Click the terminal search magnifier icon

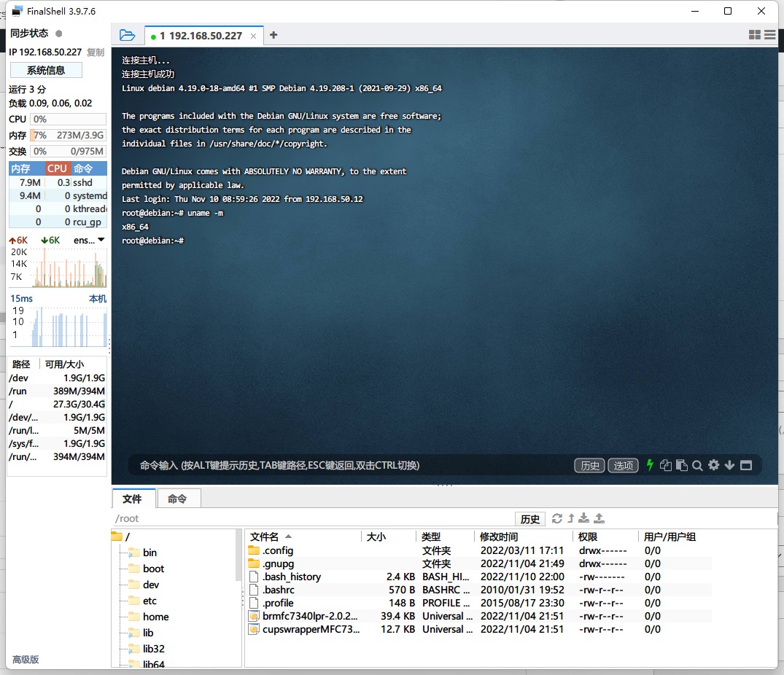coord(697,465)
